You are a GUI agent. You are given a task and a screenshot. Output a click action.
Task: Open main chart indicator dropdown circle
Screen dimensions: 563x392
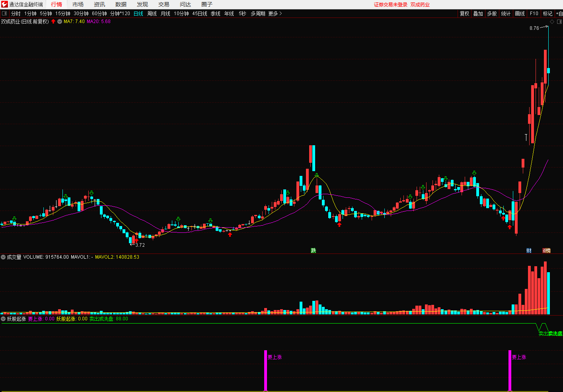[60, 21]
